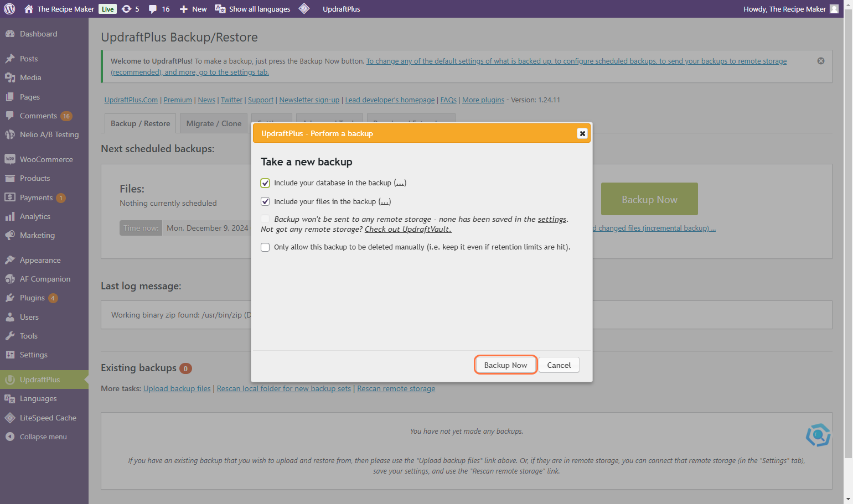853x504 pixels.
Task: Click the Appearance paintbrush icon
Action: [x=10, y=260]
